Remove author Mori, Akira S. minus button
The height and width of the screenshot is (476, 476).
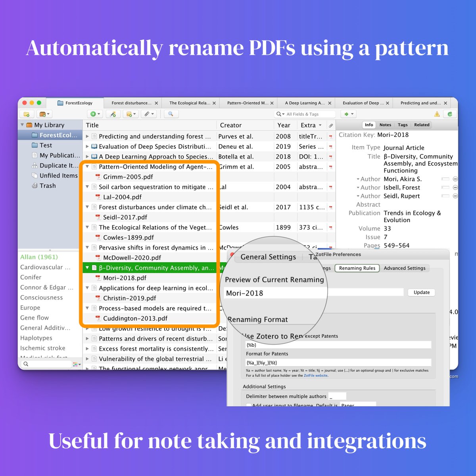tap(455, 179)
